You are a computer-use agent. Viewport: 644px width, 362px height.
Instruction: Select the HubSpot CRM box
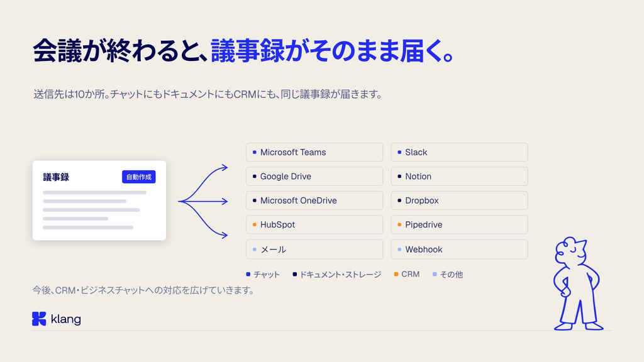click(314, 225)
